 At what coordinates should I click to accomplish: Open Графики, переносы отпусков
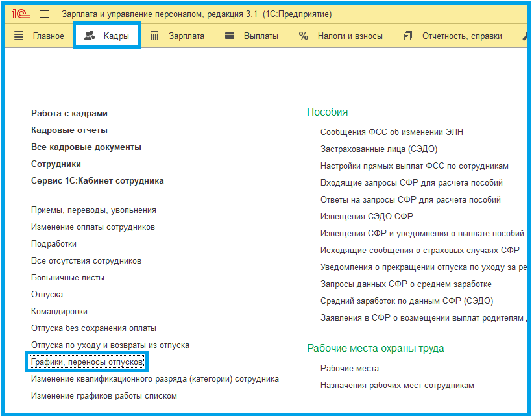click(x=87, y=361)
